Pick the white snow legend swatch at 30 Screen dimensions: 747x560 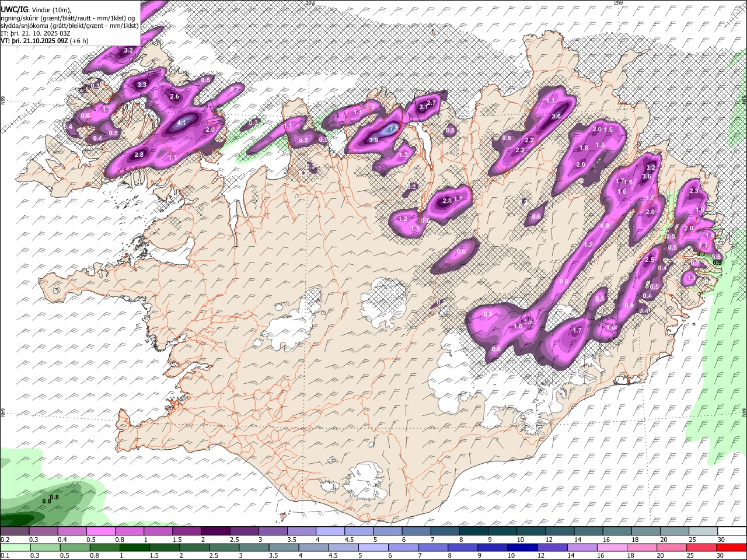point(731,531)
